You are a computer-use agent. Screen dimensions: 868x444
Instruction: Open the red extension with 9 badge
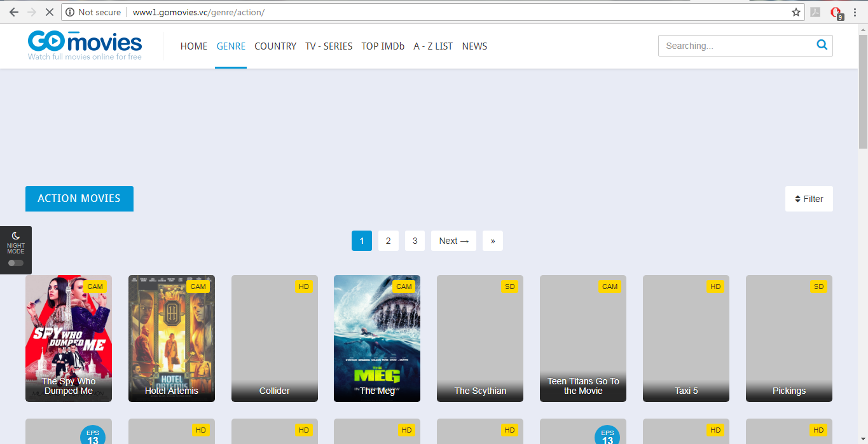point(836,13)
